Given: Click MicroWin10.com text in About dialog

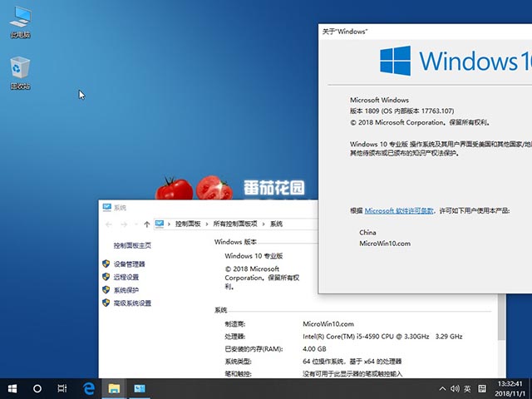Looking at the screenshot, I should [x=385, y=244].
